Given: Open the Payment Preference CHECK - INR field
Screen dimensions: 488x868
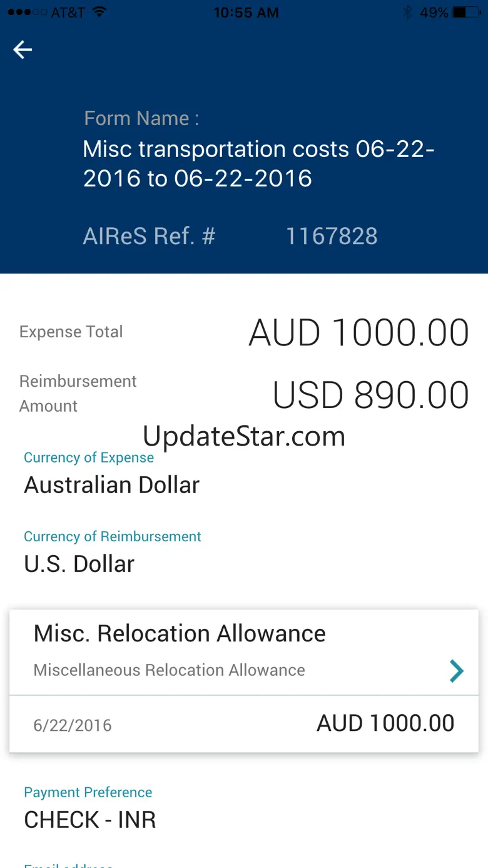Looking at the screenshot, I should point(89,820).
